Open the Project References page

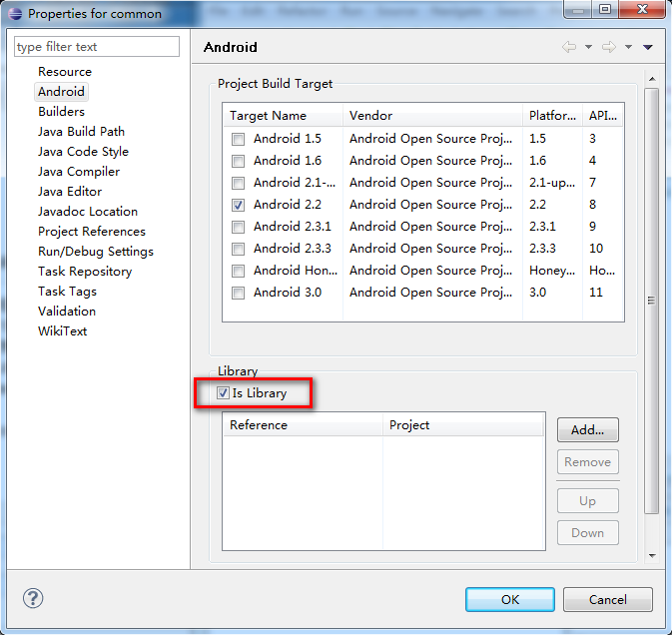pyautogui.click(x=92, y=232)
